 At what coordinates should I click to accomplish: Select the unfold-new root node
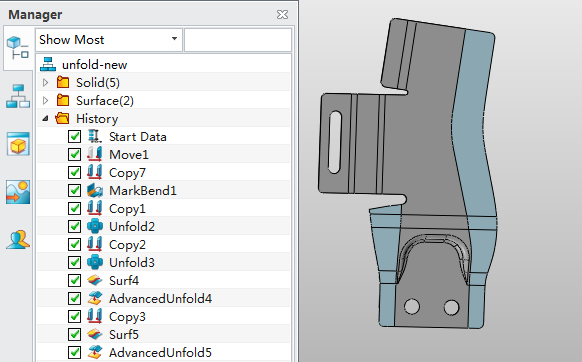94,65
